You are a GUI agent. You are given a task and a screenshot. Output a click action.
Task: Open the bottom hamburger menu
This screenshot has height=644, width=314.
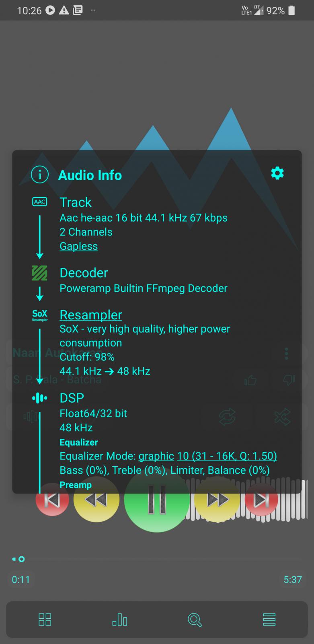[269, 619]
